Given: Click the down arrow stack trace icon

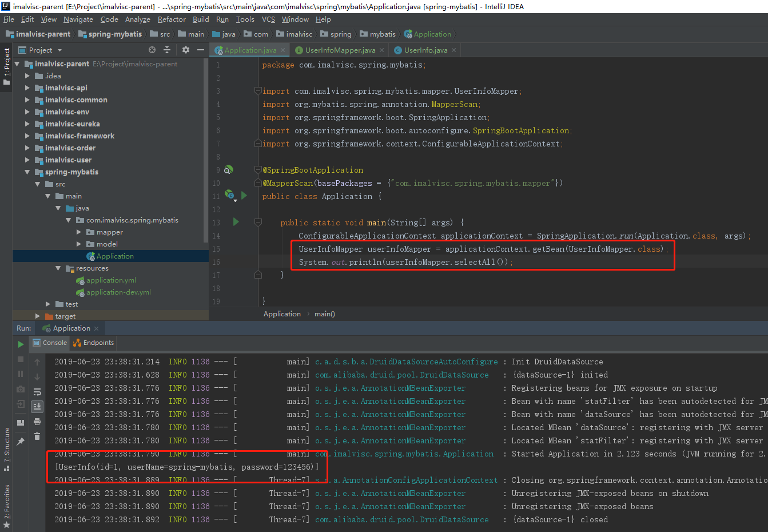Looking at the screenshot, I should pyautogui.click(x=37, y=377).
